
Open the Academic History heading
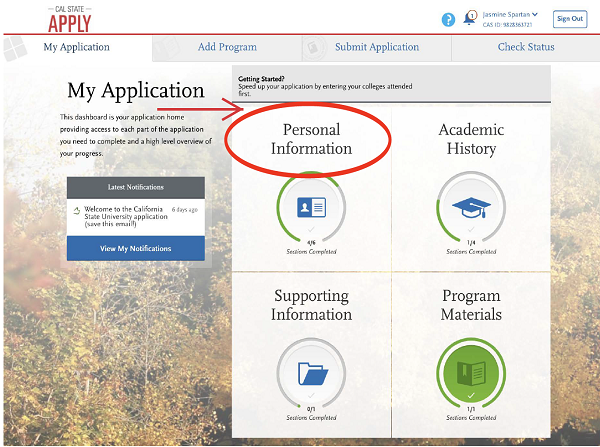(x=471, y=139)
